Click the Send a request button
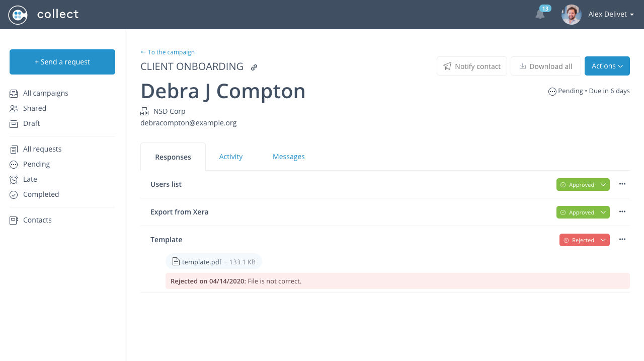Viewport: 644px width, 361px height. coord(62,62)
